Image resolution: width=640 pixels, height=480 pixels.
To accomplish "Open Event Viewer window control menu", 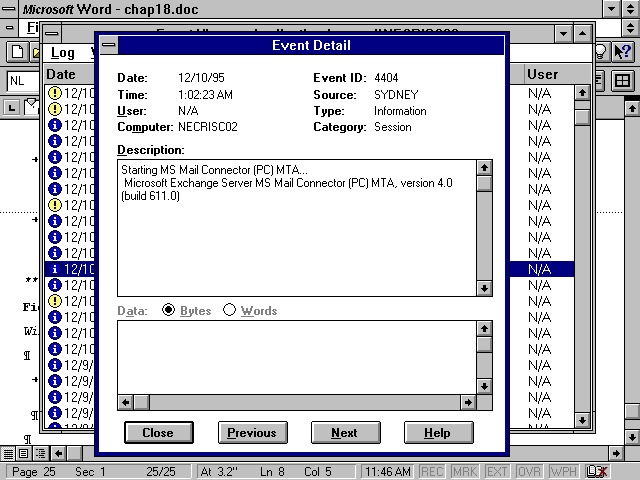I will [52, 33].
